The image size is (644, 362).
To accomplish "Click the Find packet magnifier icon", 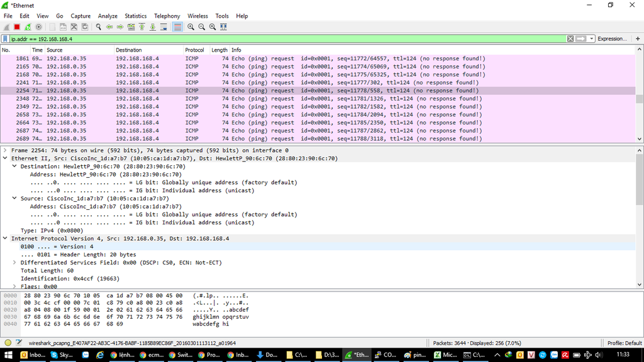I will click(99, 27).
